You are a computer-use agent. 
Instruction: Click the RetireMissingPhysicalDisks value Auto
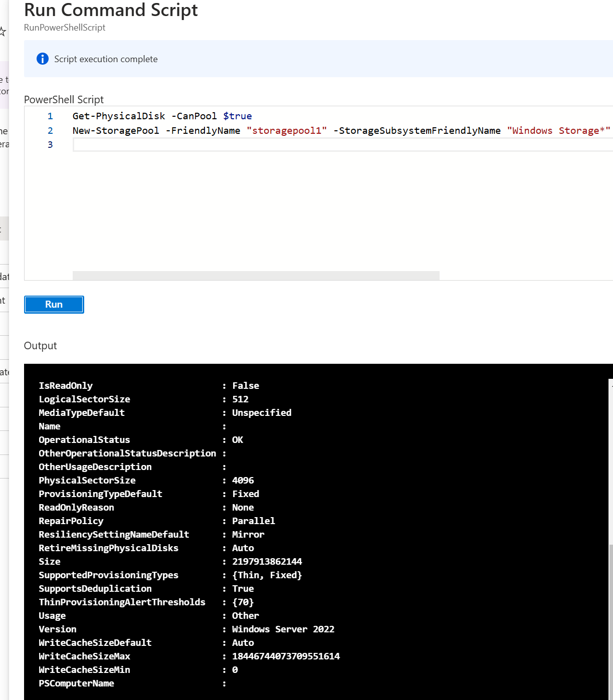243,548
